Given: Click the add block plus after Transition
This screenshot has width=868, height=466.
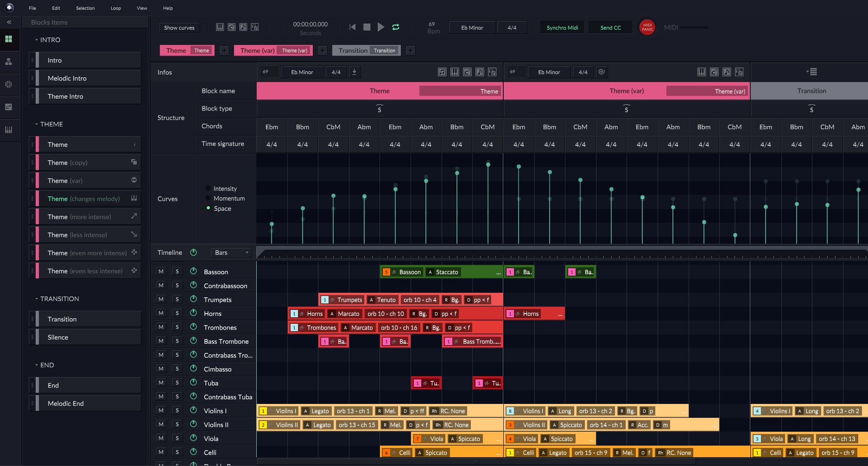Looking at the screenshot, I should point(410,50).
